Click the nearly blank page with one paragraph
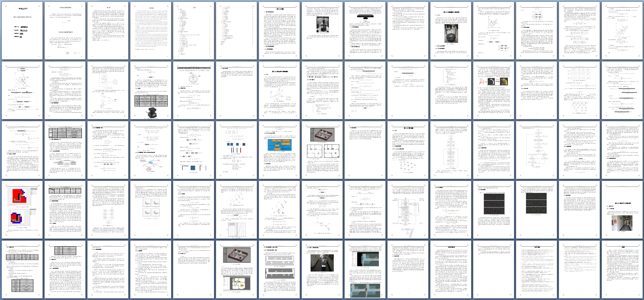Image resolution: width=644 pixels, height=300 pixels. click(x=493, y=269)
